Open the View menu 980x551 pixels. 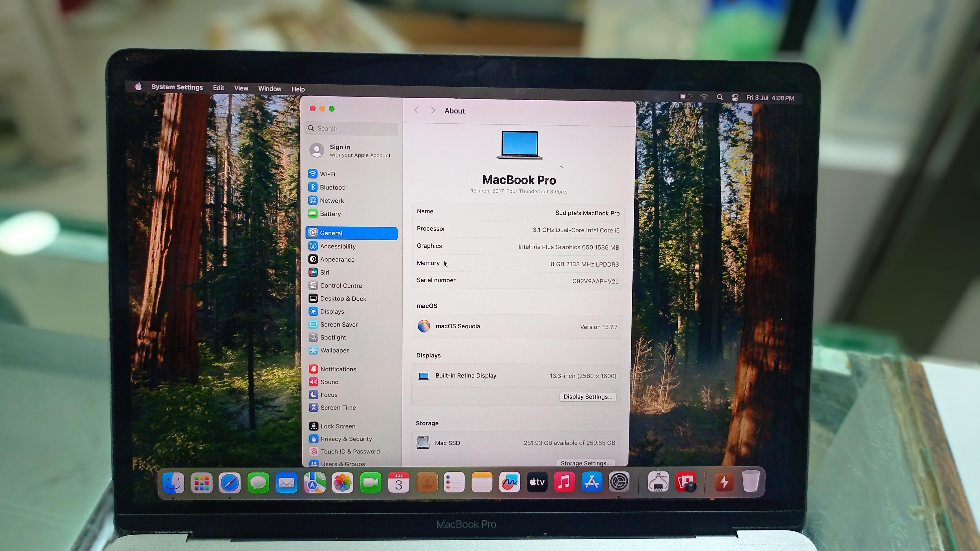point(241,88)
